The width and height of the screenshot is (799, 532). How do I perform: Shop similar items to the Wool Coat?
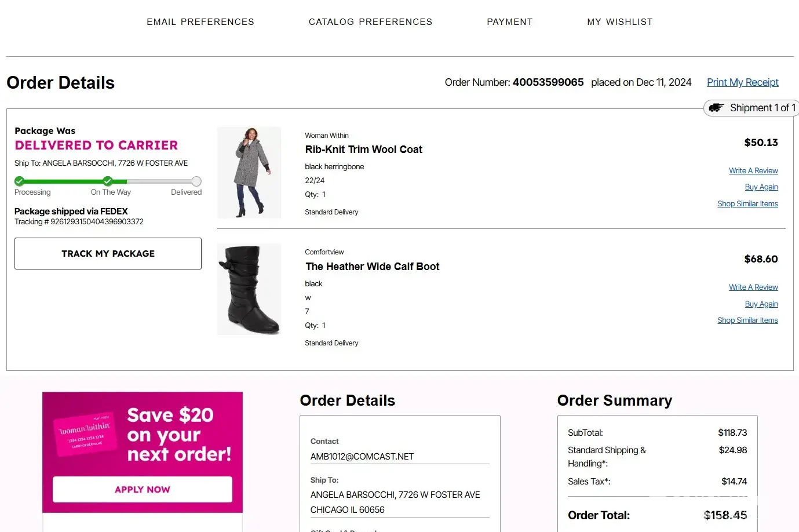(747, 204)
